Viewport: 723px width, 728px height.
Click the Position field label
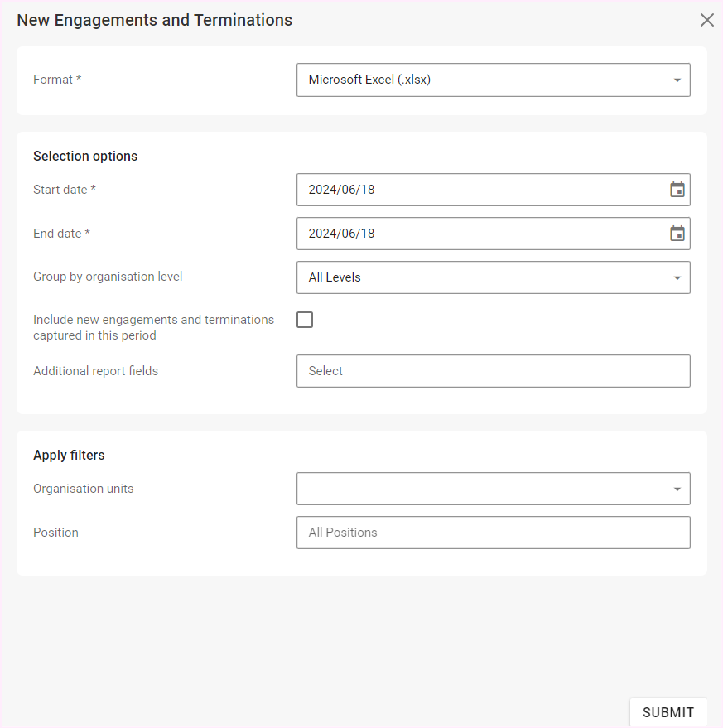55,533
